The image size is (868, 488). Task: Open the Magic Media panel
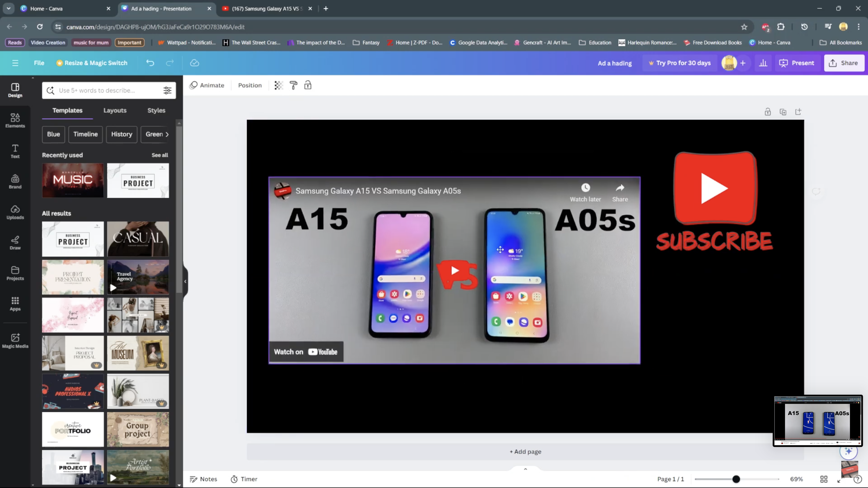click(x=15, y=341)
